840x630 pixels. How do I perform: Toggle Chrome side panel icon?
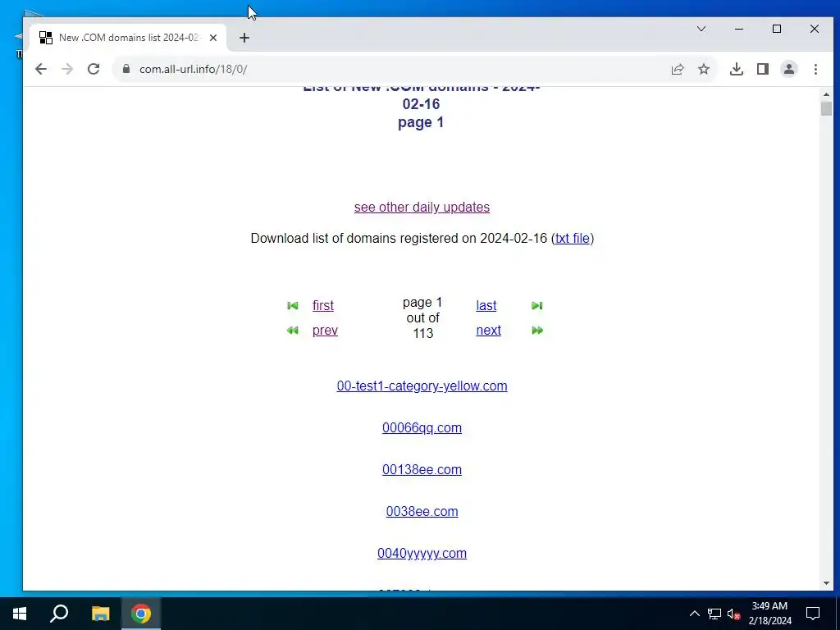(x=763, y=69)
